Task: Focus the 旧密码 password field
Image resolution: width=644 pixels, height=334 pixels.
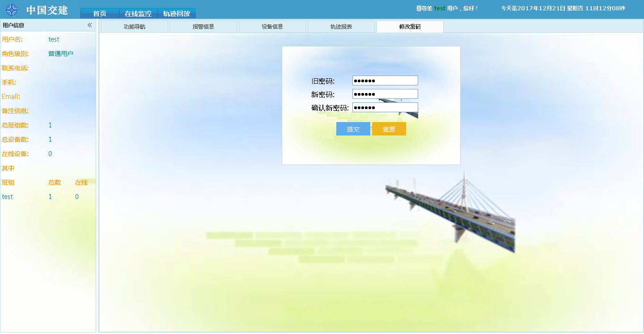Action: click(x=385, y=80)
